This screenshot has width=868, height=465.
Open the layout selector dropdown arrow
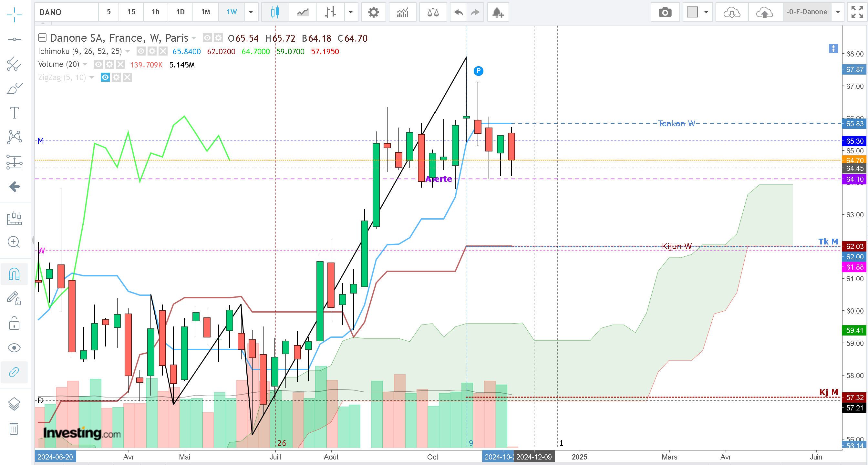click(x=706, y=12)
